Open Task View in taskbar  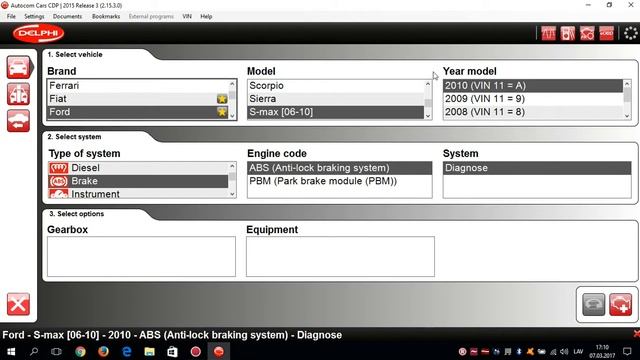click(x=56, y=351)
